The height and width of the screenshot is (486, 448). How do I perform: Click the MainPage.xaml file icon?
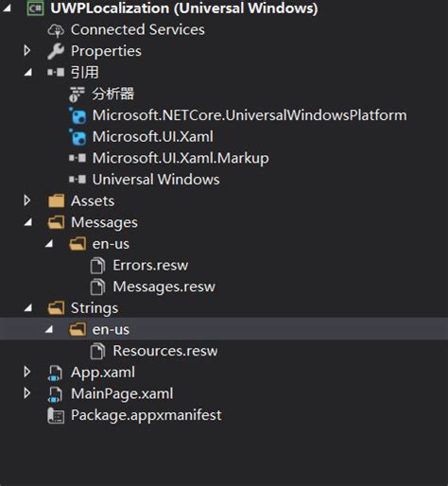pyautogui.click(x=55, y=394)
